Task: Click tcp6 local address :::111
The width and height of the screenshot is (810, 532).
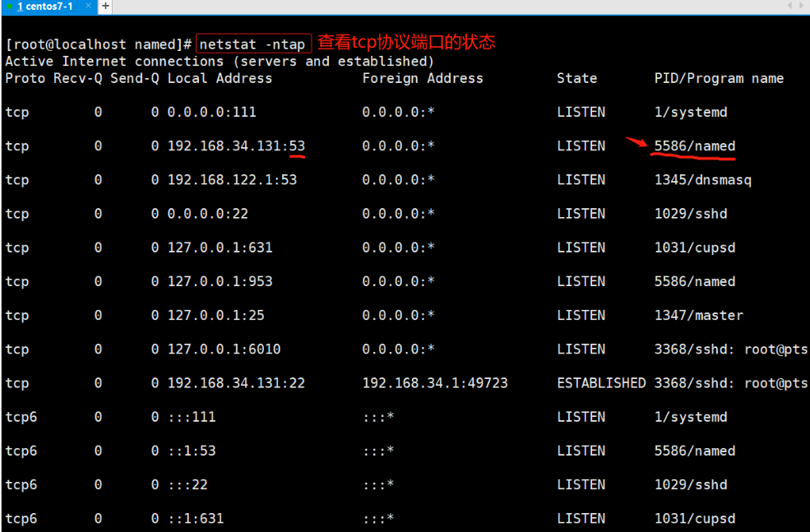Action: coord(192,417)
